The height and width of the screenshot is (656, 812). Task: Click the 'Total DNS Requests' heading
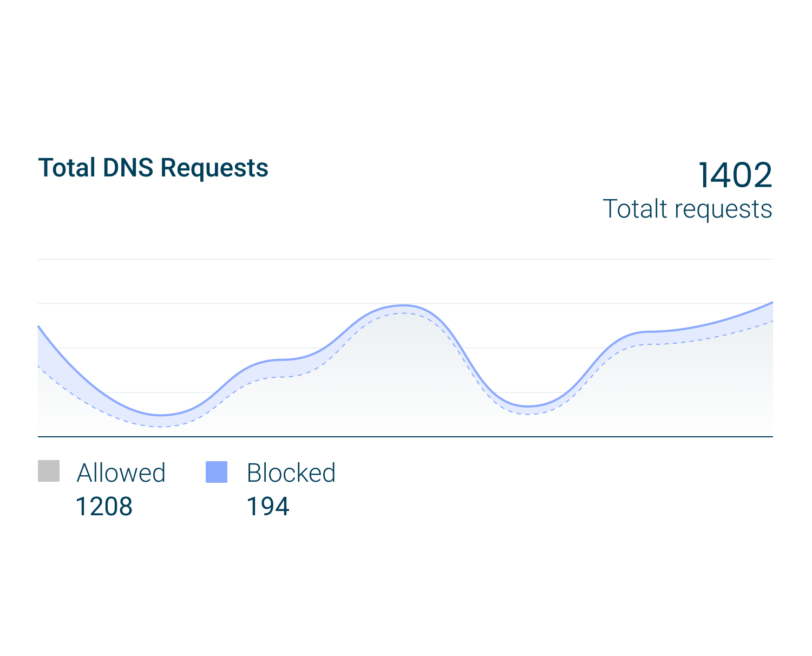(153, 168)
